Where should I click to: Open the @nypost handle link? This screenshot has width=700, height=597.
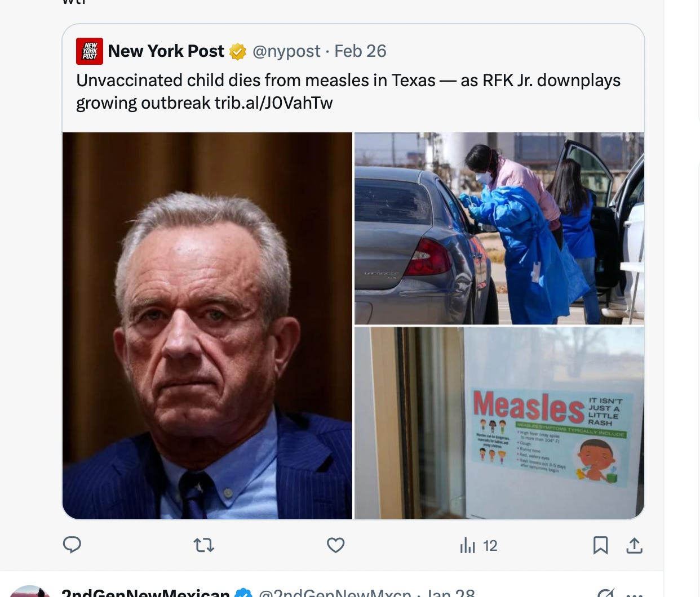pyautogui.click(x=286, y=51)
